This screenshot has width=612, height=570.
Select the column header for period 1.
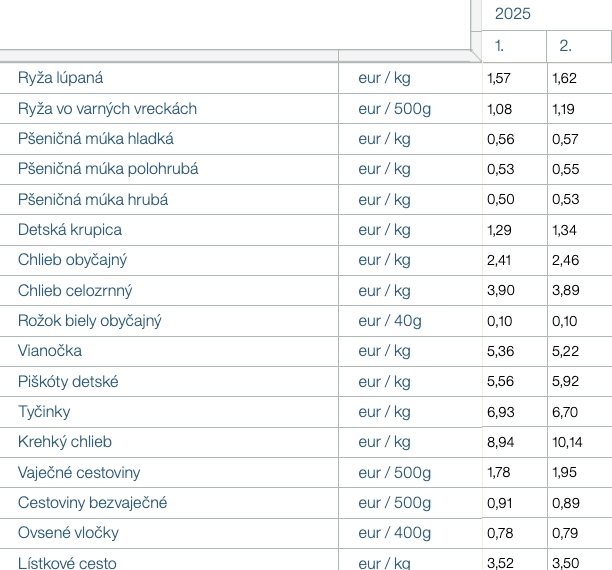[x=500, y=46]
